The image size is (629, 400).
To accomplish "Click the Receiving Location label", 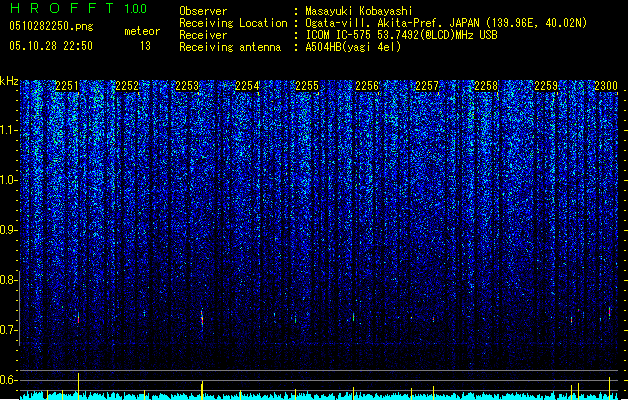I will pyautogui.click(x=233, y=23).
